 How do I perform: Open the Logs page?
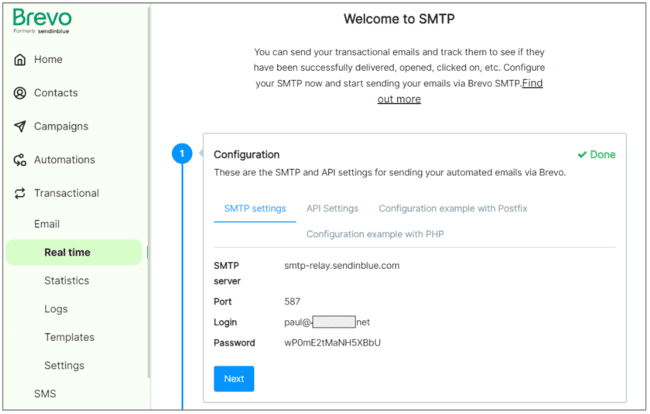click(x=56, y=309)
